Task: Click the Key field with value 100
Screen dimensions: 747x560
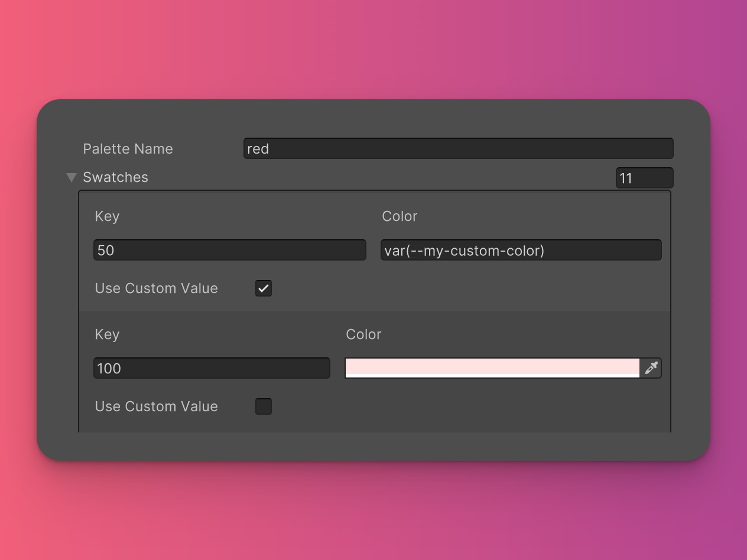Action: click(212, 368)
